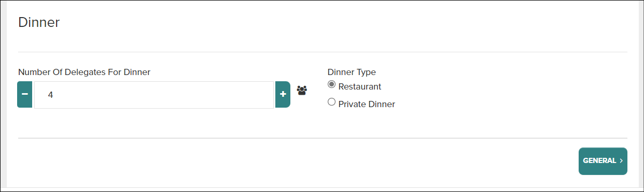
Task: Select the empty circle beside Private Dinner
Action: (x=332, y=102)
